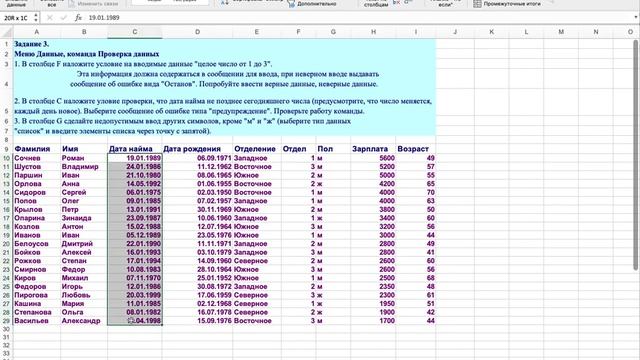The width and height of the screenshot is (640, 360).
Task: Click the salary cell 5600
Action: click(373, 158)
